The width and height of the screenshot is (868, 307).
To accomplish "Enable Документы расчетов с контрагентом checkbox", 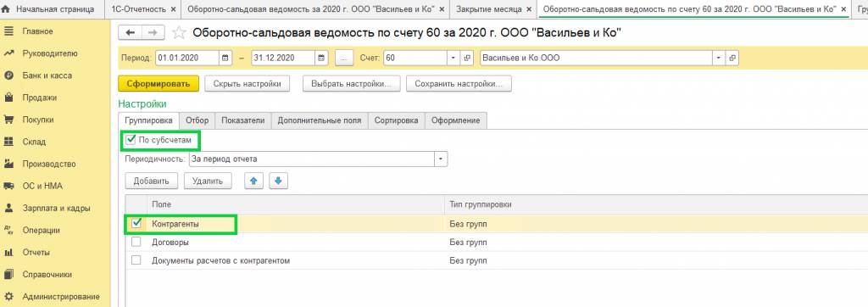I will [136, 260].
